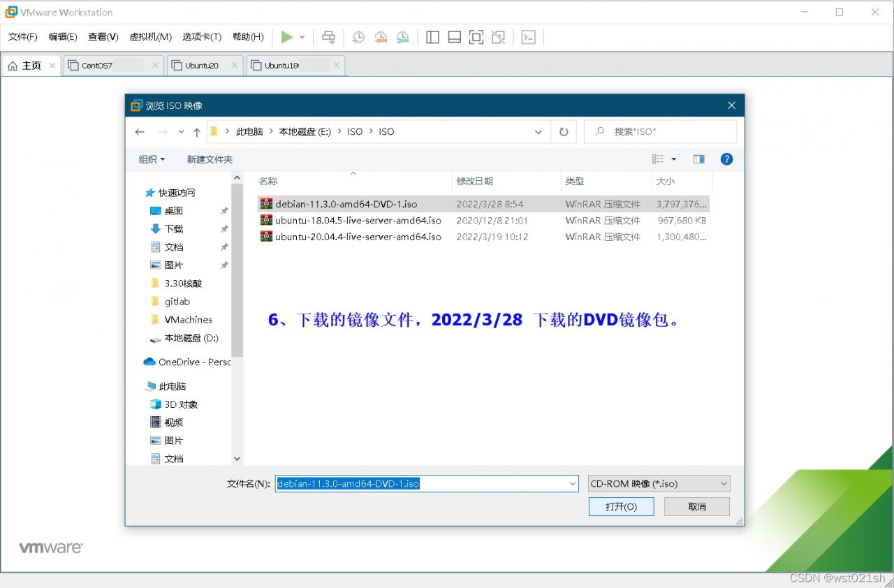Image resolution: width=894 pixels, height=588 pixels.
Task: Expand the address bar history dropdown
Action: 538,131
